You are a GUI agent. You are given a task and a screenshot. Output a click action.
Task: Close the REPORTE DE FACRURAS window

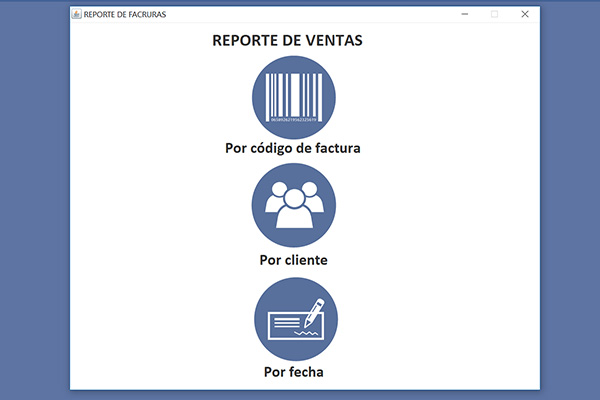point(524,15)
